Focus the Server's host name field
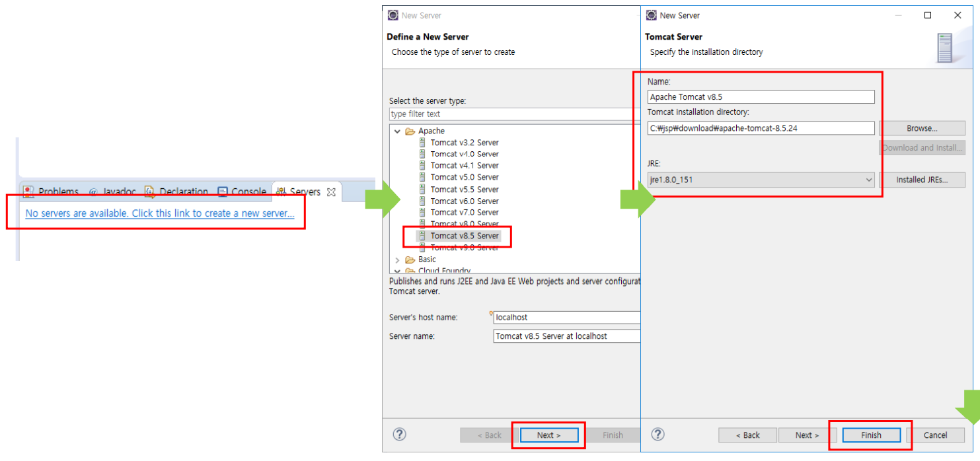980x461 pixels. [567, 318]
